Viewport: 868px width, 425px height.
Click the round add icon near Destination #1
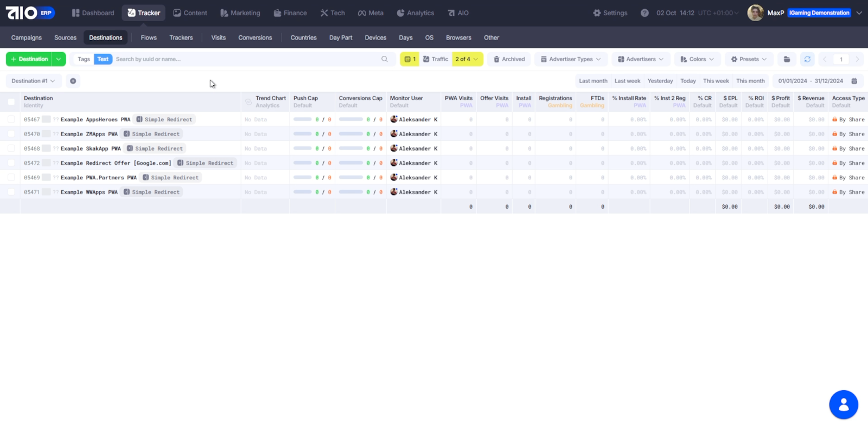(73, 81)
